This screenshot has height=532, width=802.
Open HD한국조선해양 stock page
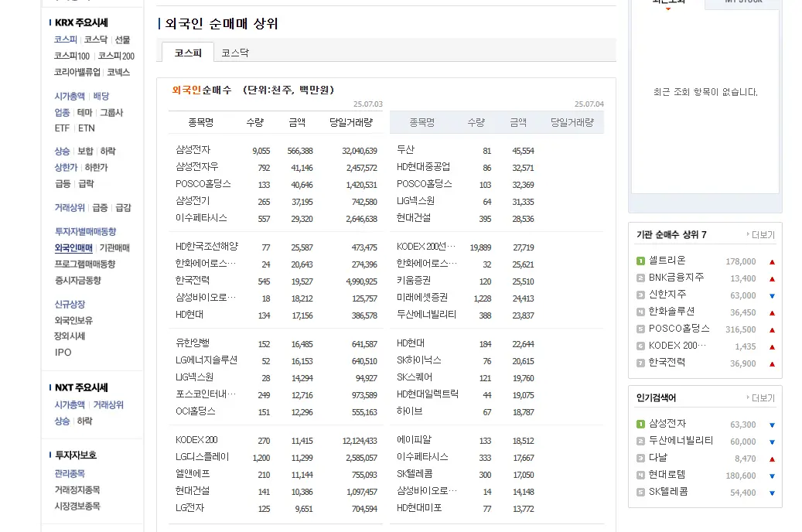(x=206, y=247)
